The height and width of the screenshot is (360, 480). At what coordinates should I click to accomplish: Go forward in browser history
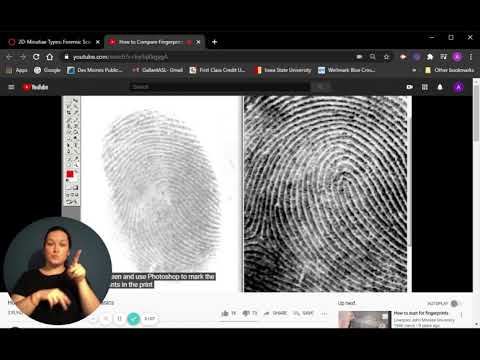tap(22, 57)
